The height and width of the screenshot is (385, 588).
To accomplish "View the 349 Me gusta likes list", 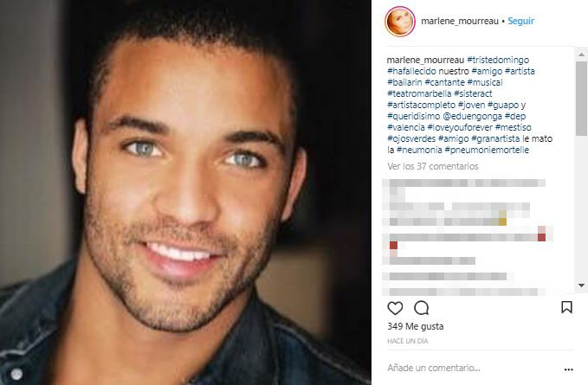I will (416, 326).
